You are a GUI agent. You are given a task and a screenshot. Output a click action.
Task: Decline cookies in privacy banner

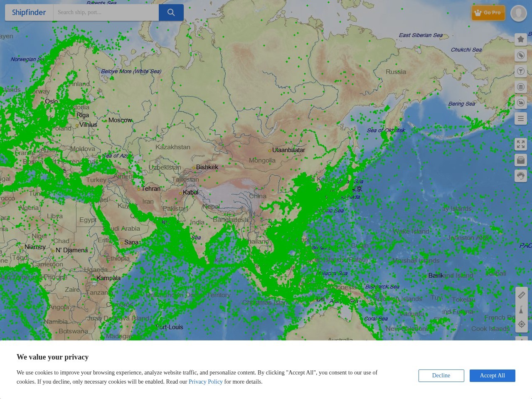click(441, 375)
